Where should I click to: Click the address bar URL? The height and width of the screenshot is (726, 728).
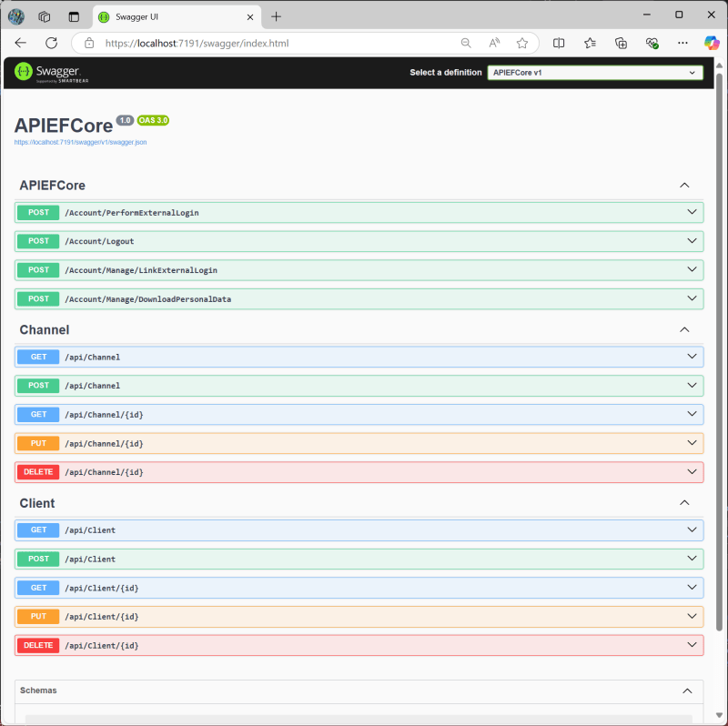pyautogui.click(x=197, y=43)
